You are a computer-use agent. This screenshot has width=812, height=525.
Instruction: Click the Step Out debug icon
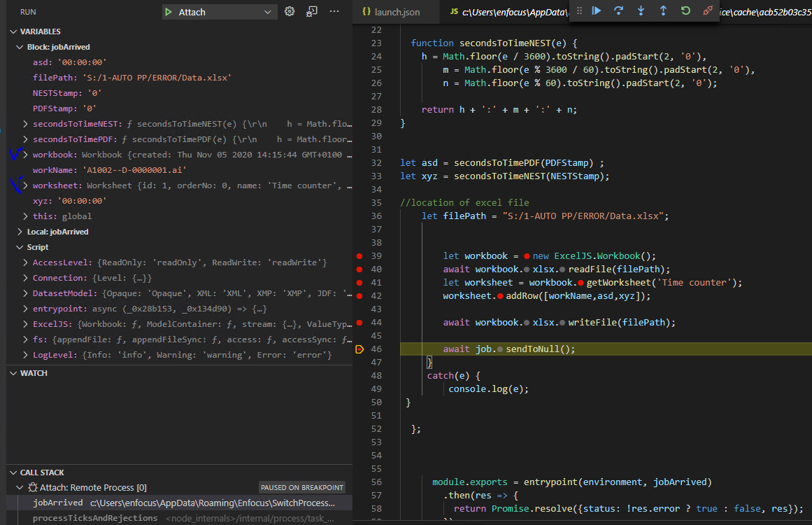663,10
